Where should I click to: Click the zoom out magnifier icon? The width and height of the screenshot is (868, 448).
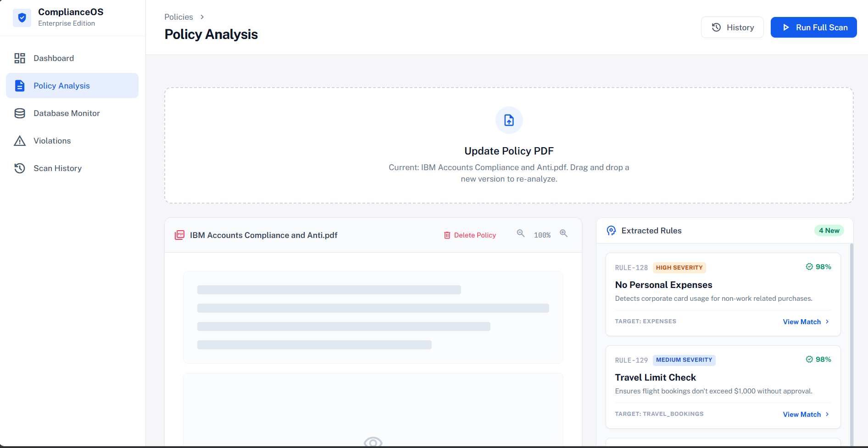click(520, 233)
